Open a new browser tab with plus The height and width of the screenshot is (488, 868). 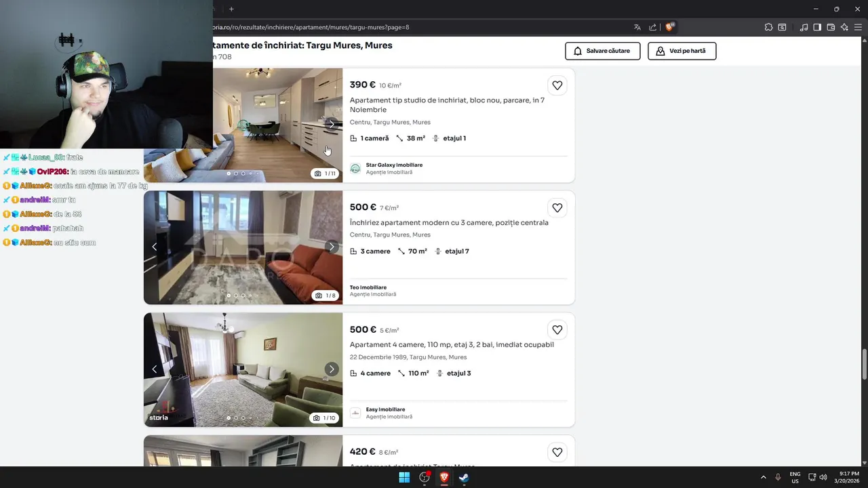[x=231, y=9]
